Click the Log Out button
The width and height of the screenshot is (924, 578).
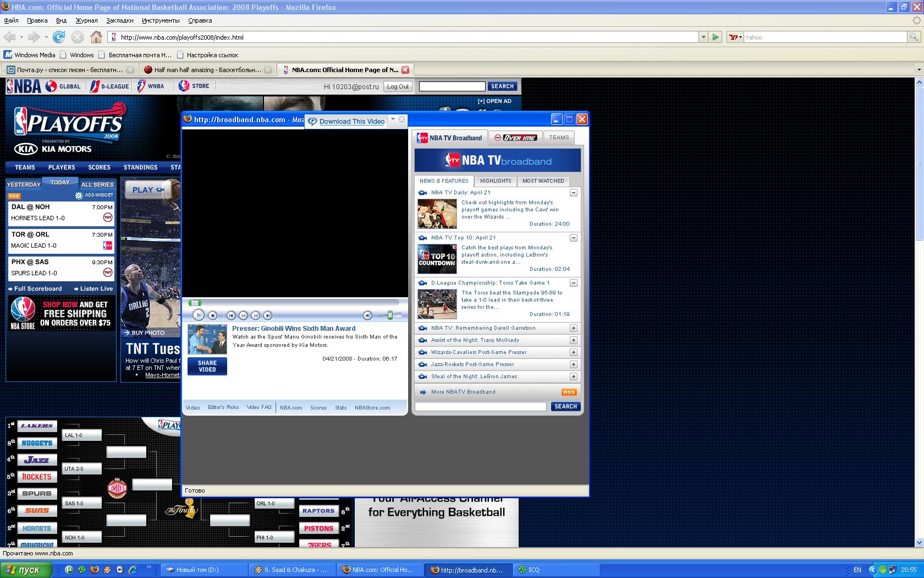(398, 86)
